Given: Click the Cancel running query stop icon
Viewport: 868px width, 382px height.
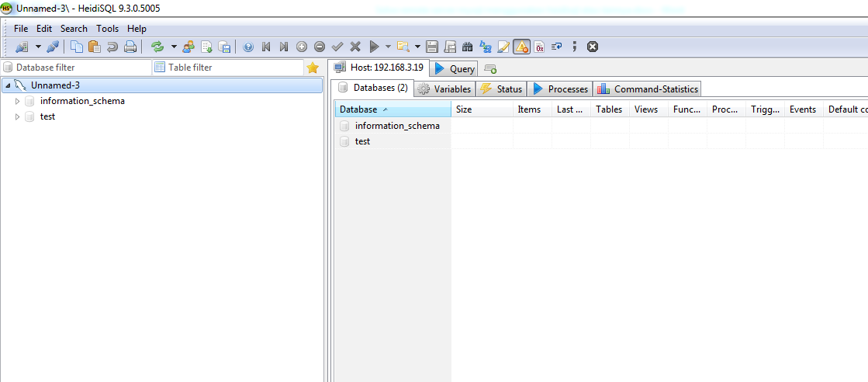Looking at the screenshot, I should click(x=593, y=47).
